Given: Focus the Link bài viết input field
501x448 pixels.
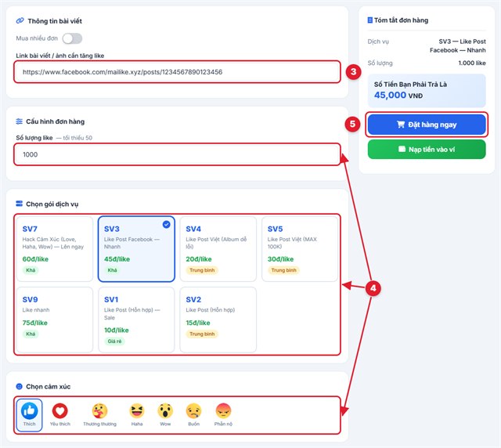Looking at the screenshot, I should coord(178,72).
